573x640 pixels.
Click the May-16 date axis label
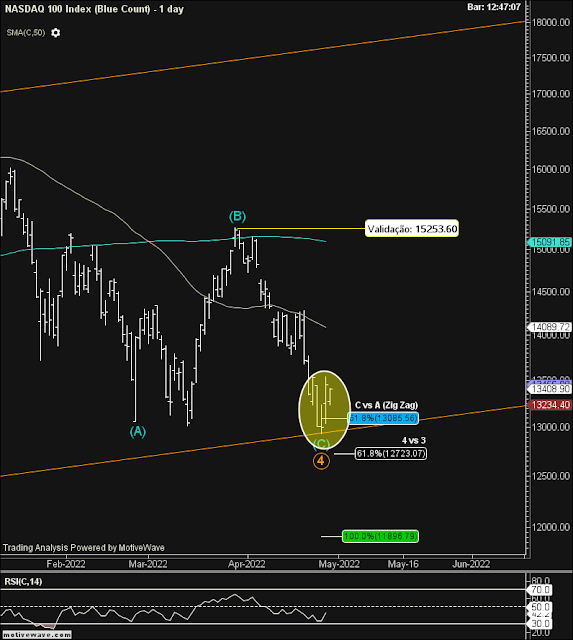[x=403, y=564]
